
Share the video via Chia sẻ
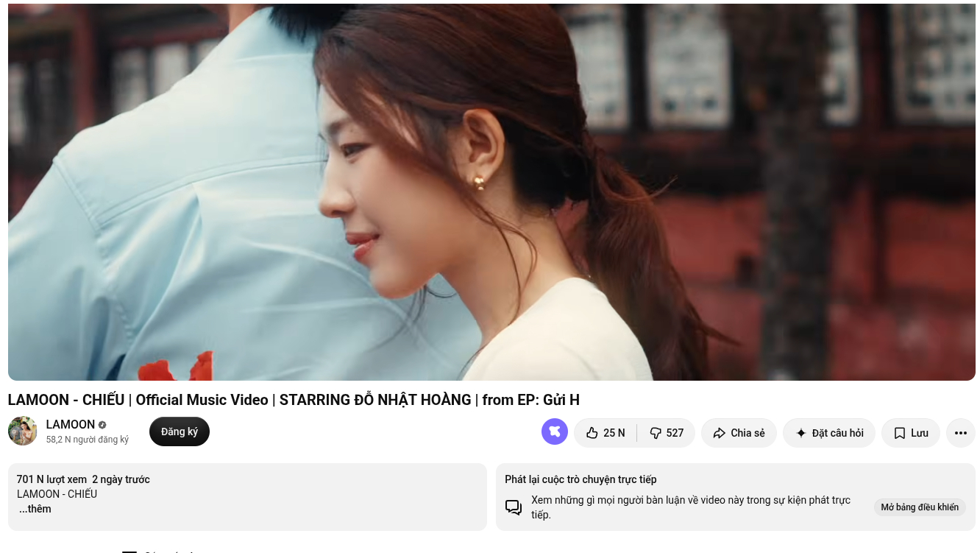click(x=739, y=433)
